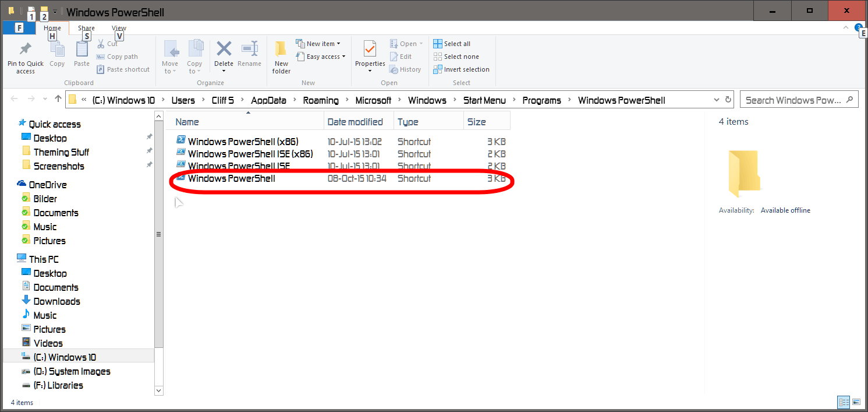This screenshot has width=868, height=412.
Task: Click the Copy ribbon icon
Action: coord(57,49)
